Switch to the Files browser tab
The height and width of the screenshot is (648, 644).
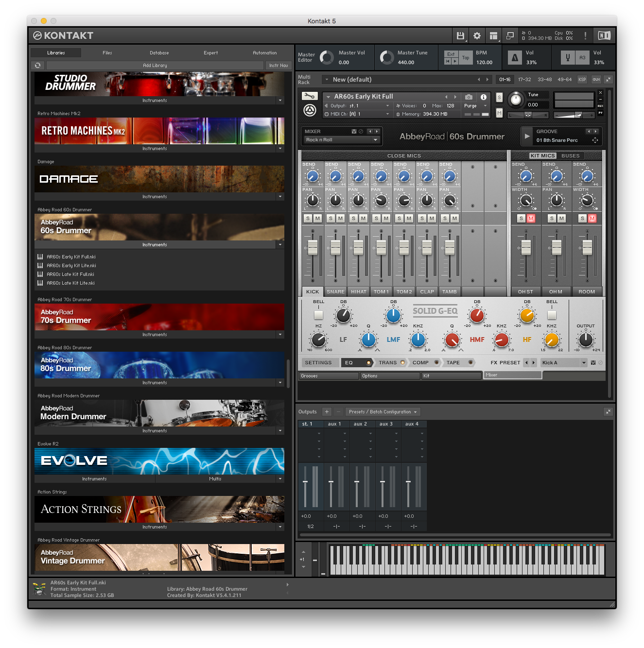107,53
